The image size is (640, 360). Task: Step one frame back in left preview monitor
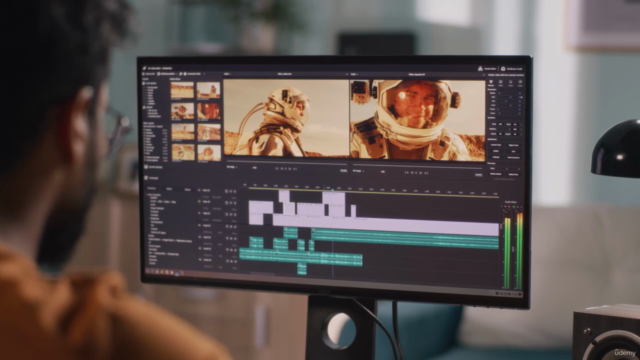pos(281,169)
